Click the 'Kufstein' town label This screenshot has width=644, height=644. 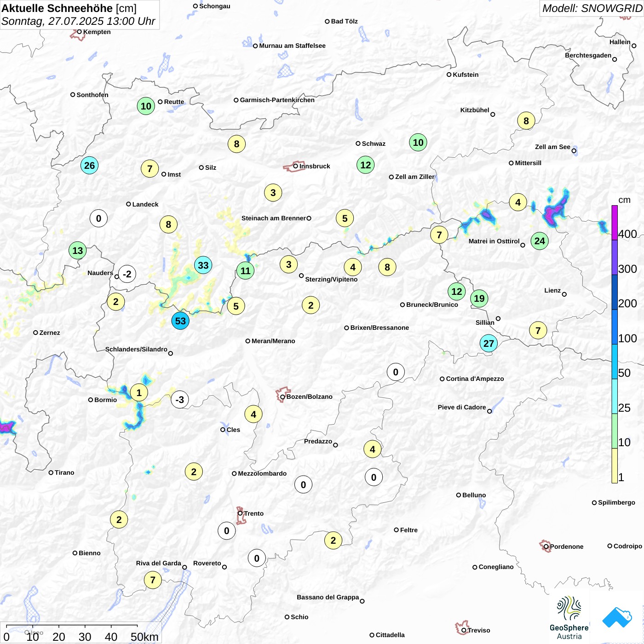466,75
